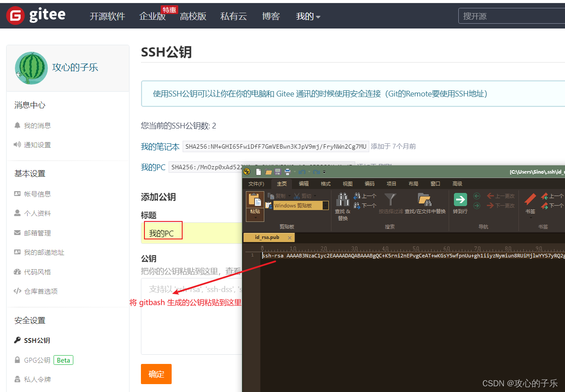The width and height of the screenshot is (565, 392).
Task: Click the 标题 input containing 我的PC
Action: [x=192, y=233]
